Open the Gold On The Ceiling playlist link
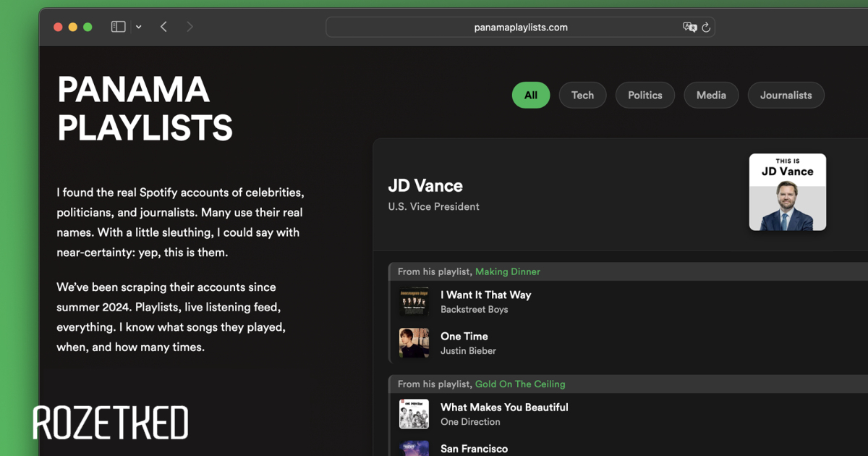This screenshot has width=868, height=456. tap(520, 384)
